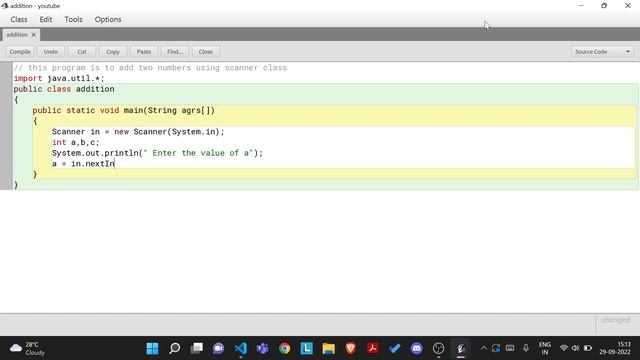The image size is (640, 360).
Task: Click the Find... button
Action: 175,52
